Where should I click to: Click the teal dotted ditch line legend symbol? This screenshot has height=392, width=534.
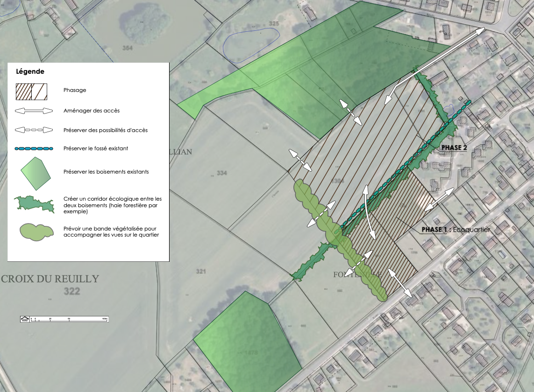coord(34,148)
